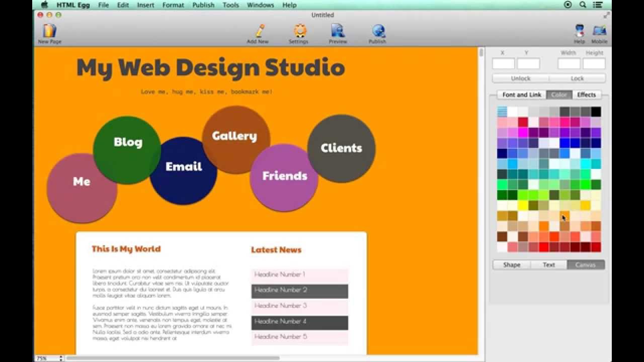Image resolution: width=644 pixels, height=362 pixels.
Task: Open the Format menu
Action: point(173,5)
